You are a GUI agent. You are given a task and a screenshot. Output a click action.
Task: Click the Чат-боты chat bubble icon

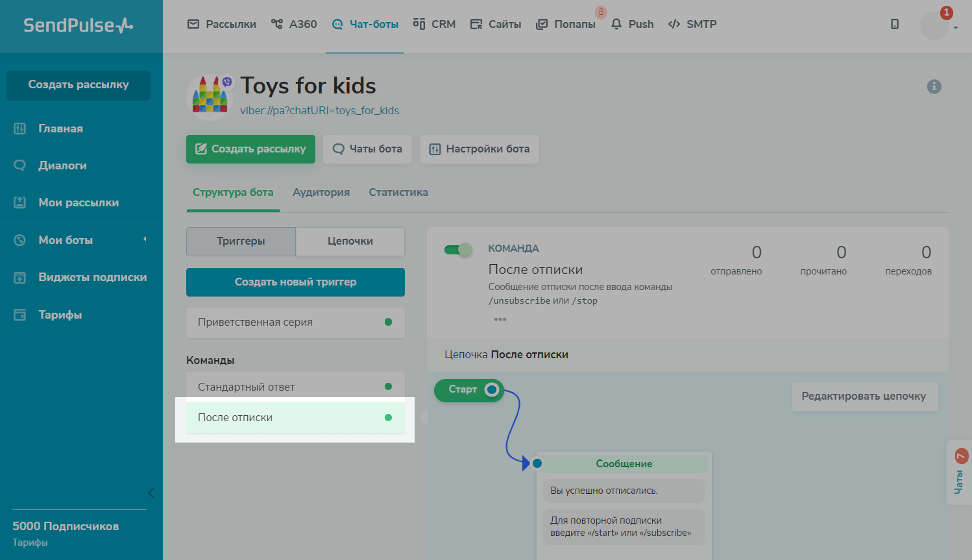pyautogui.click(x=337, y=24)
